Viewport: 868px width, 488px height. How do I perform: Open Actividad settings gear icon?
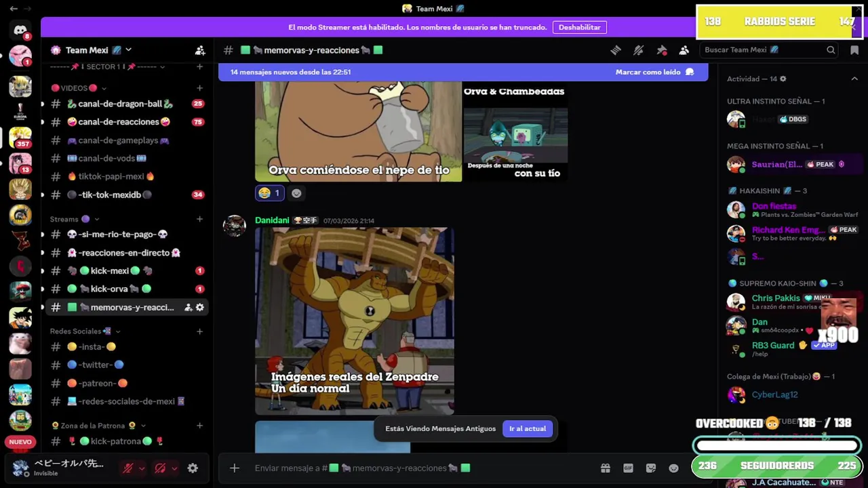point(783,79)
